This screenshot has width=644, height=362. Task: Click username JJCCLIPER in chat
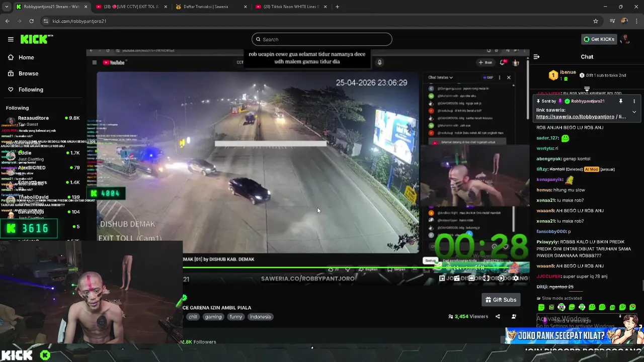(x=549, y=277)
